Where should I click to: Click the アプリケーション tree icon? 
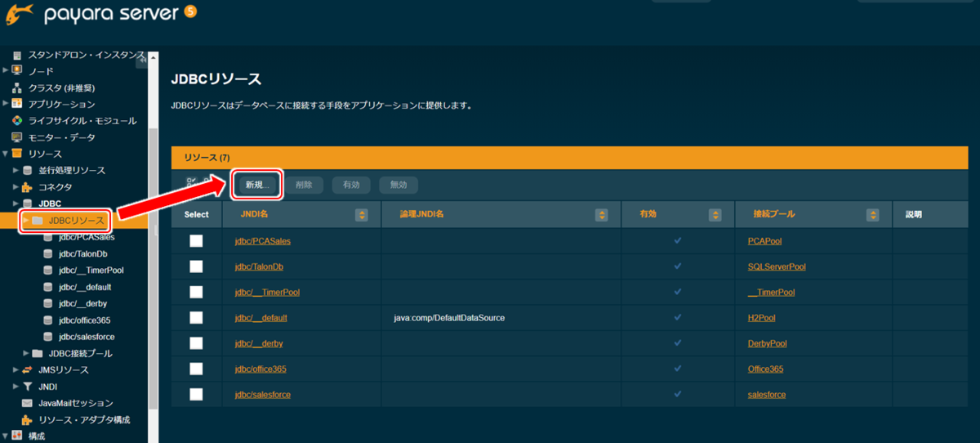17,104
